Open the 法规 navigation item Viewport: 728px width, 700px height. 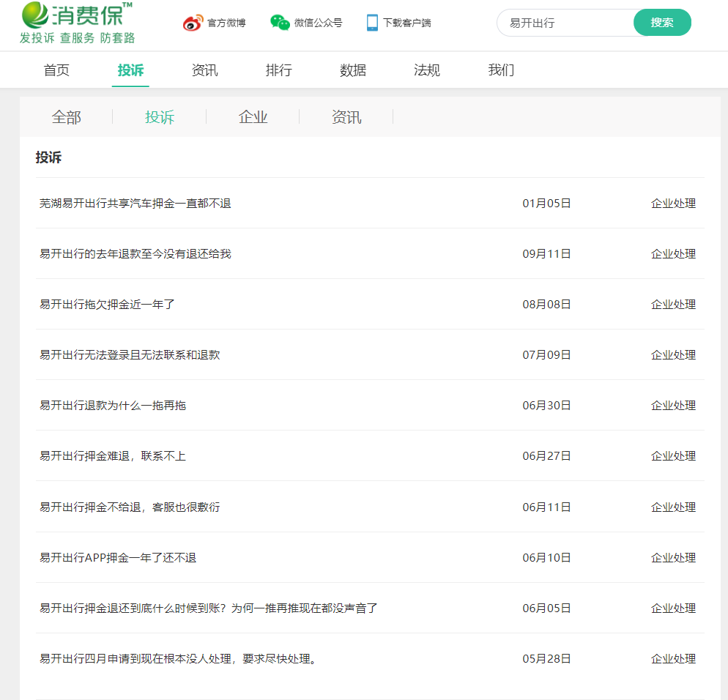click(427, 70)
